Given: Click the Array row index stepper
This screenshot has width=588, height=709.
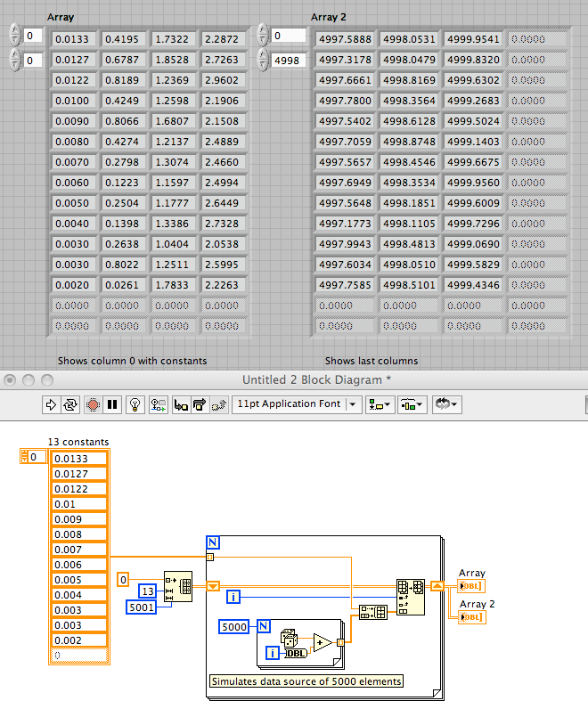Looking at the screenshot, I should 15,36.
